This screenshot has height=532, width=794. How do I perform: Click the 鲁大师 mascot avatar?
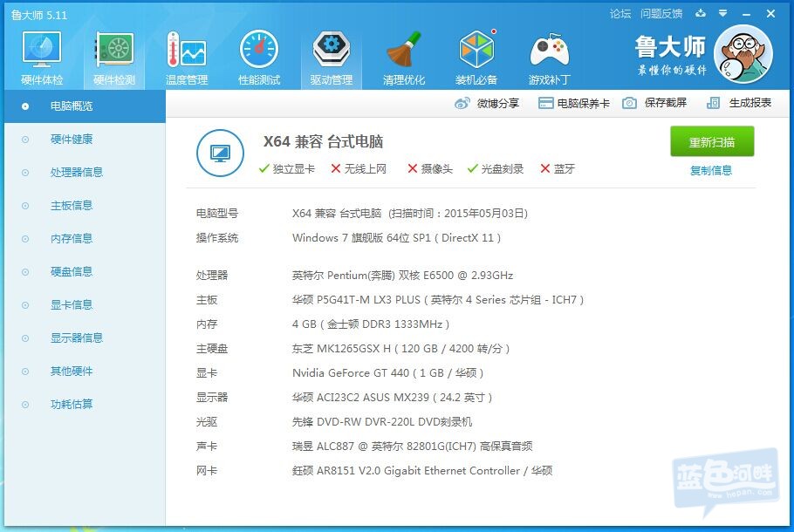coord(743,55)
